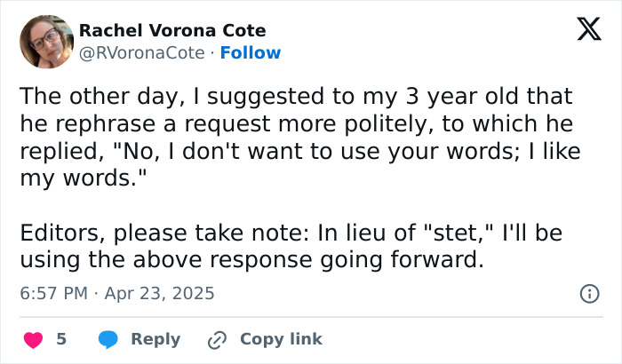Click the chain link icon
Image resolution: width=622 pixels, height=364 pixels.
(x=216, y=339)
